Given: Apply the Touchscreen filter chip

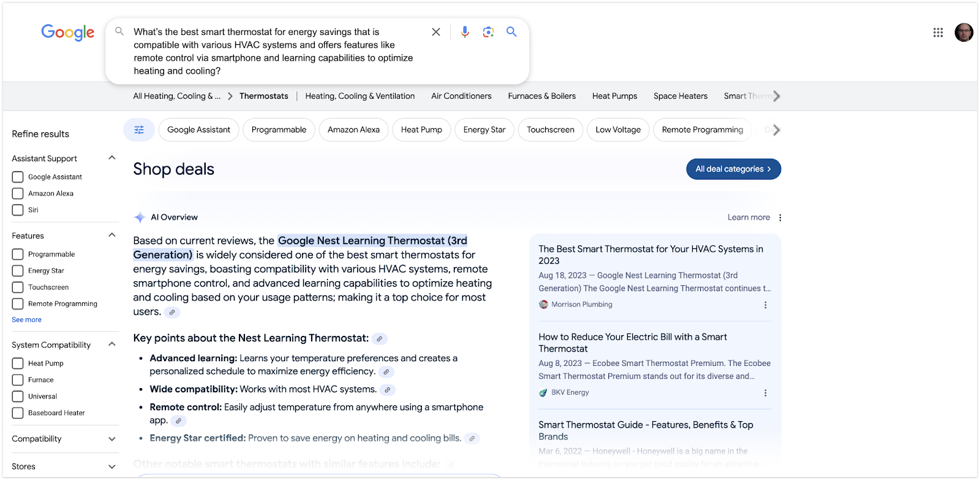Looking at the screenshot, I should pos(551,130).
